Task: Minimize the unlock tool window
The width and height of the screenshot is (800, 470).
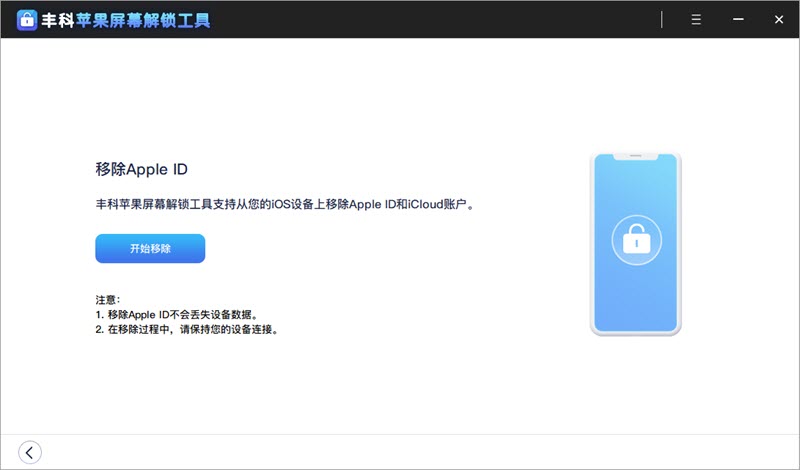Action: tap(738, 20)
